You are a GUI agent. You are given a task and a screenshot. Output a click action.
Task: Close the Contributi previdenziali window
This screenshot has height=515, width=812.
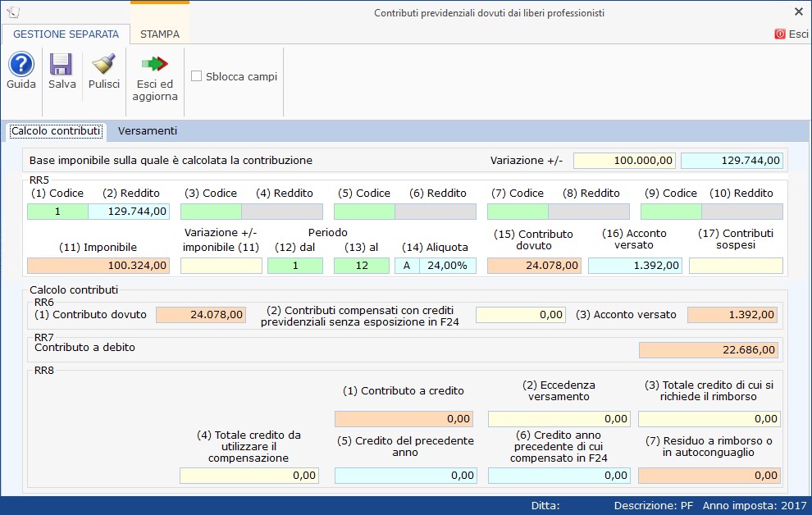coord(799,11)
